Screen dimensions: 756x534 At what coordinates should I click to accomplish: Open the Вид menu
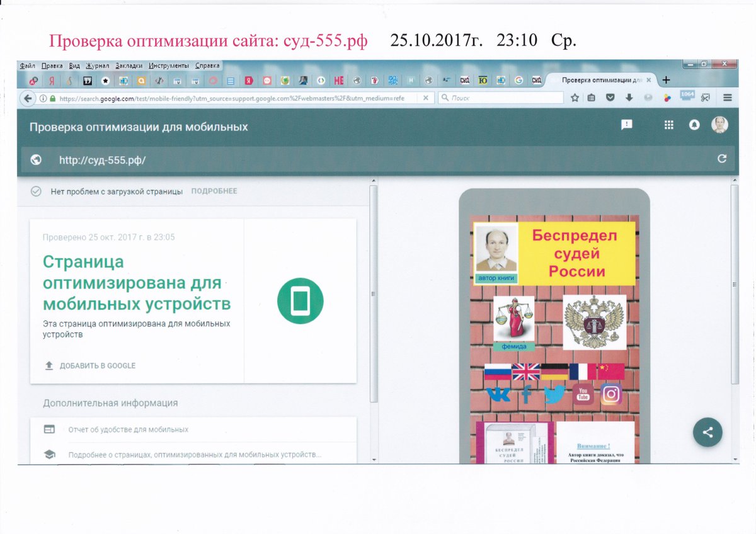74,65
